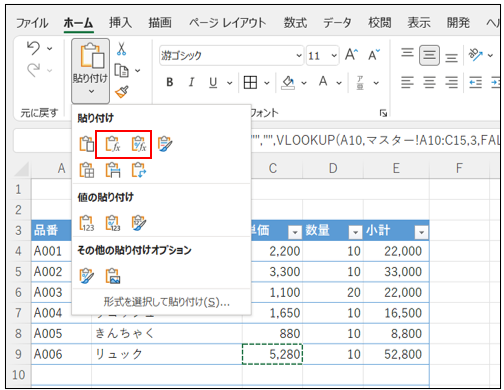
Task: Switch to the 数式 tab
Action: [x=295, y=23]
